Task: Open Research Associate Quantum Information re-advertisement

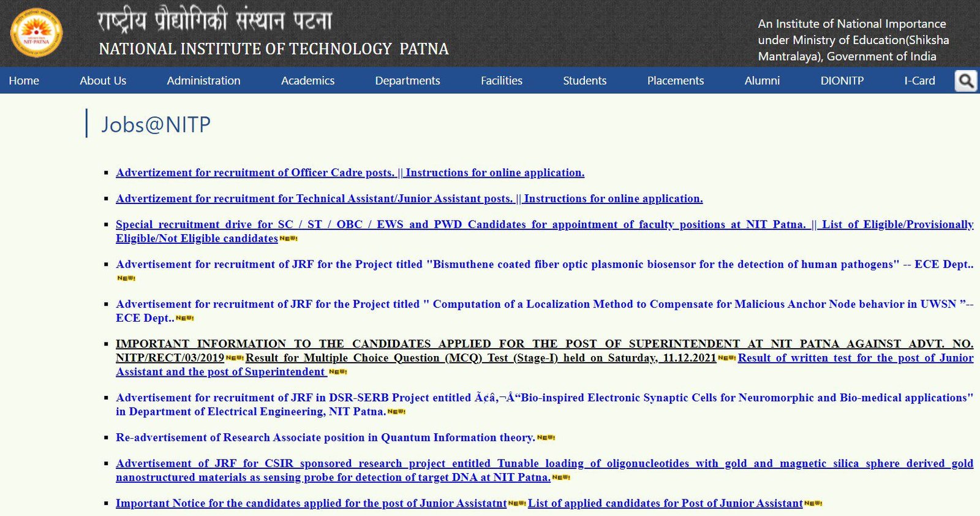Action: click(325, 438)
